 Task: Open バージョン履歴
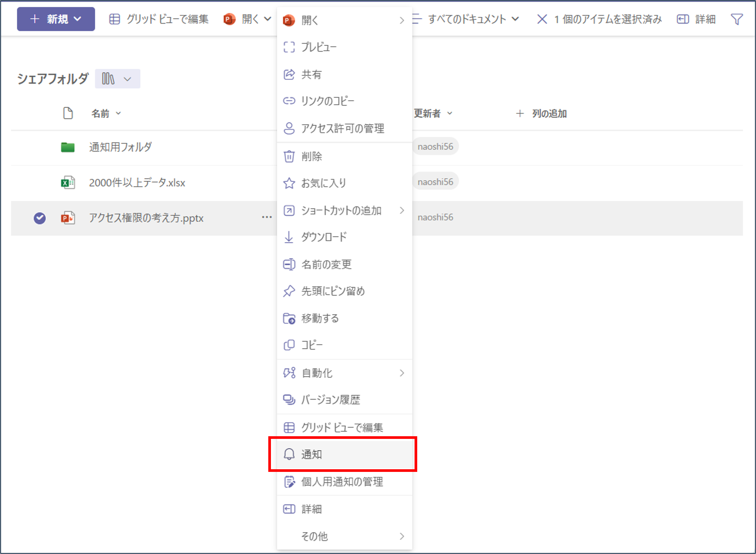[x=344, y=400]
